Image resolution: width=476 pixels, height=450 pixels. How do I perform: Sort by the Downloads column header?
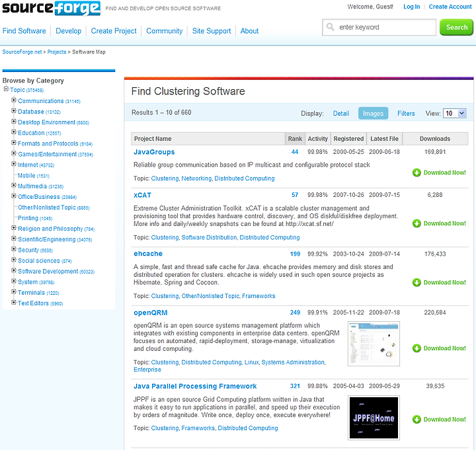click(x=435, y=139)
